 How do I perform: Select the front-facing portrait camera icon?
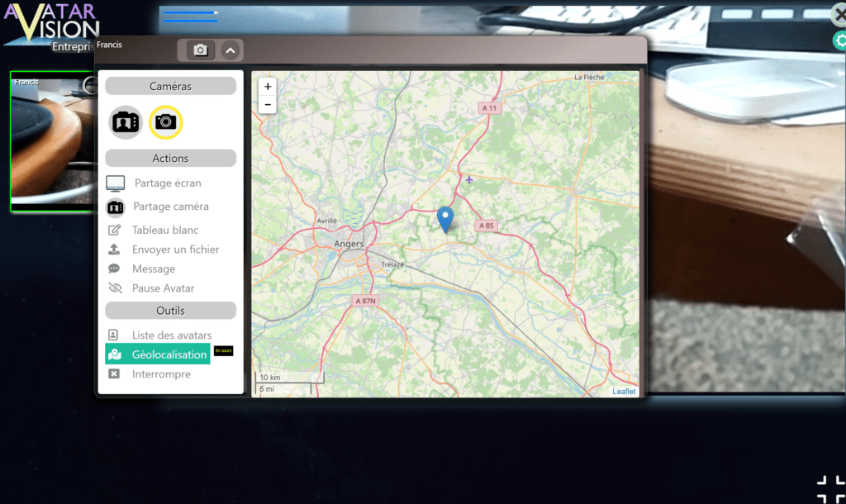(x=126, y=122)
